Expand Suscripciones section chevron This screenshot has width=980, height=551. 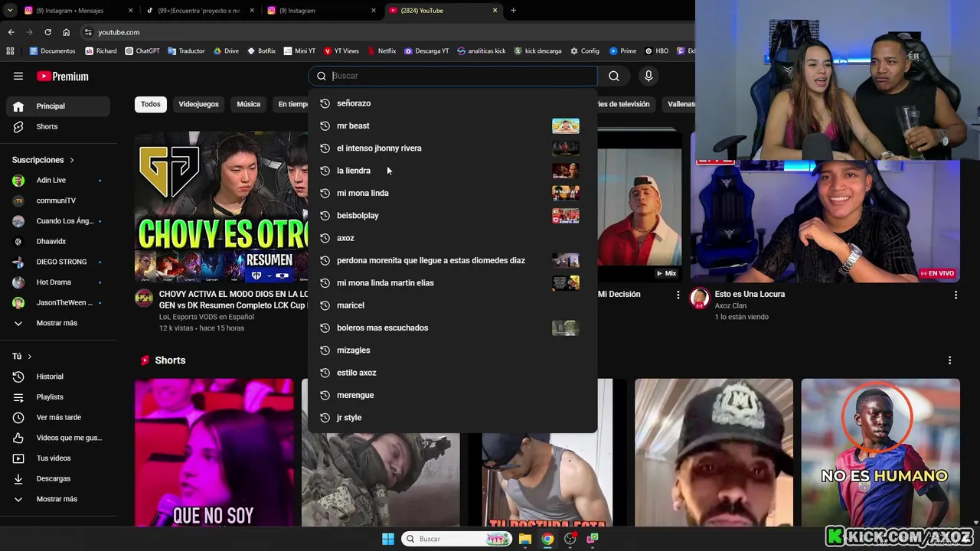pos(72,160)
